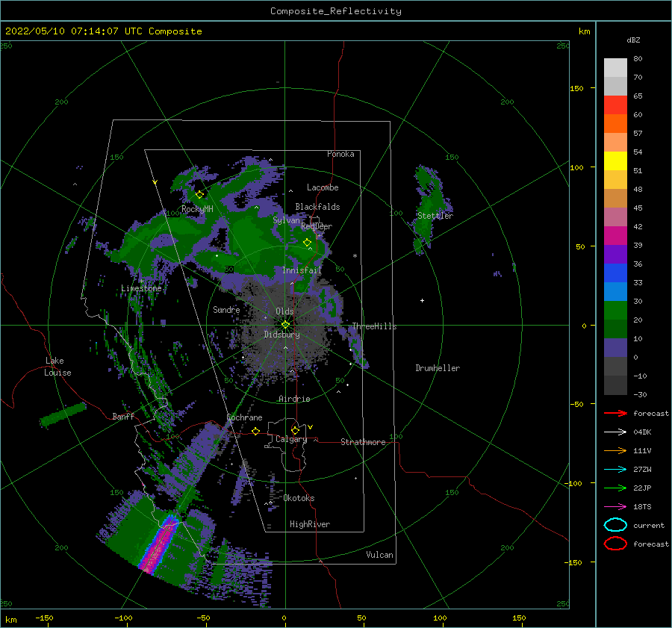Click the Stettler town label

(x=435, y=216)
